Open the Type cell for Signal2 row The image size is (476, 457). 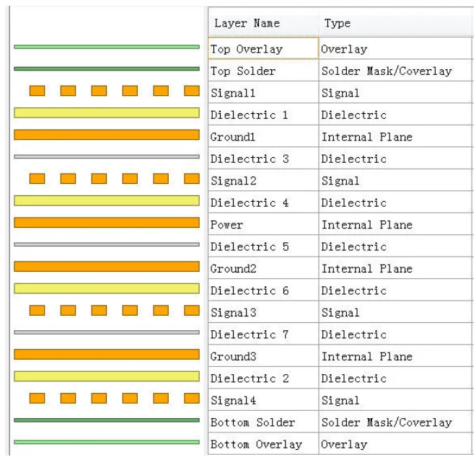340,181
